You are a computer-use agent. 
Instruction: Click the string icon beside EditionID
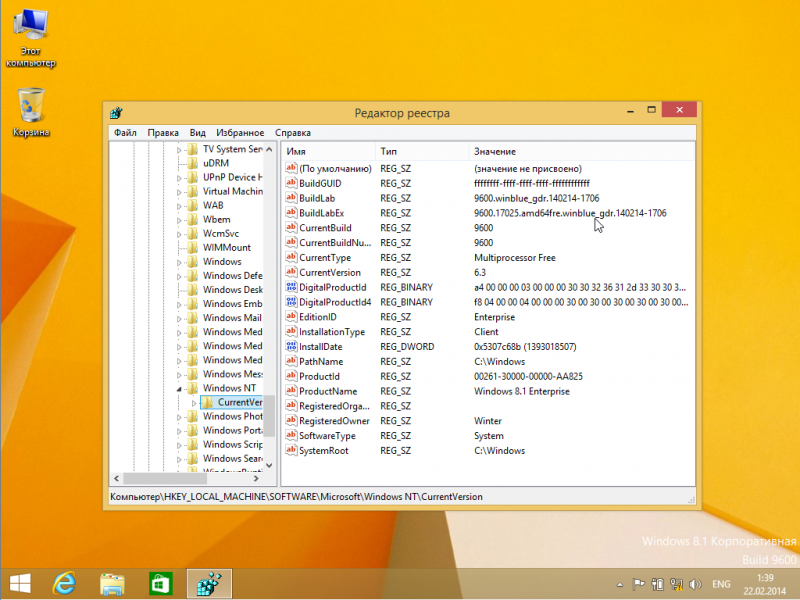point(291,317)
